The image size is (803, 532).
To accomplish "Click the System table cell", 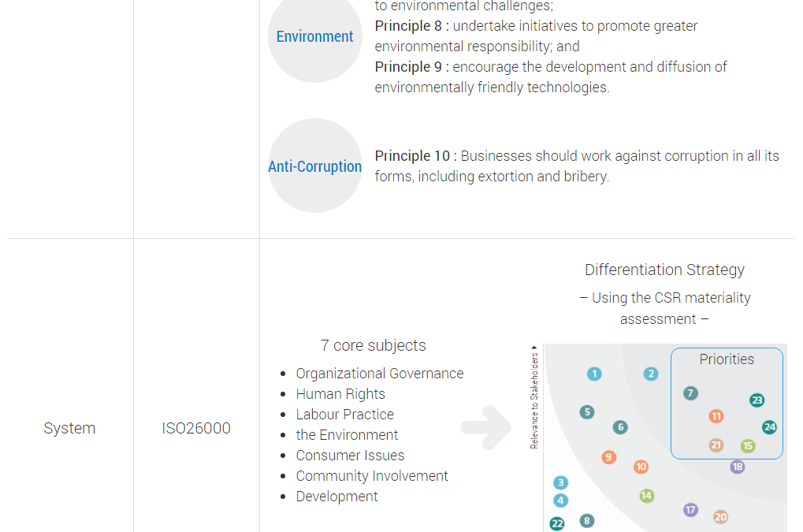I will coord(69,428).
